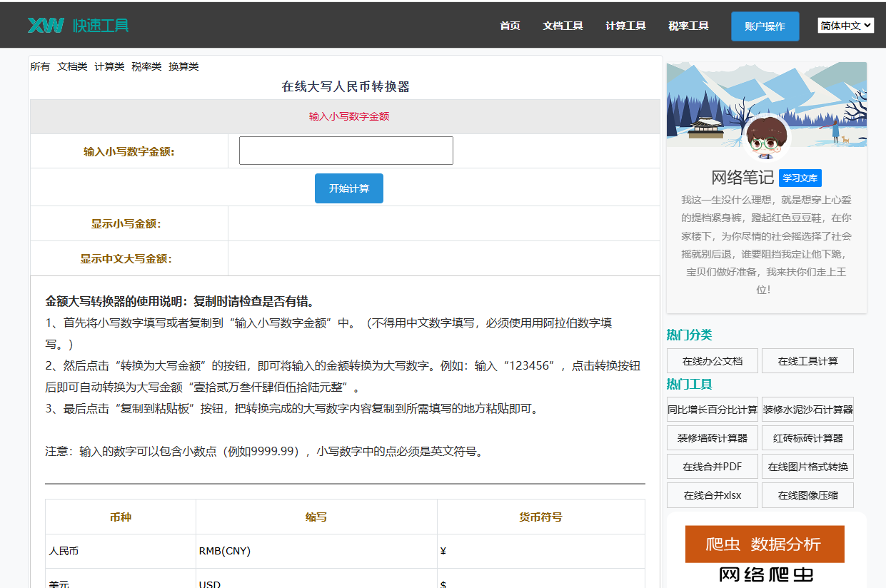Switch to the 换算类 category tab
The image size is (886, 588).
tap(183, 66)
